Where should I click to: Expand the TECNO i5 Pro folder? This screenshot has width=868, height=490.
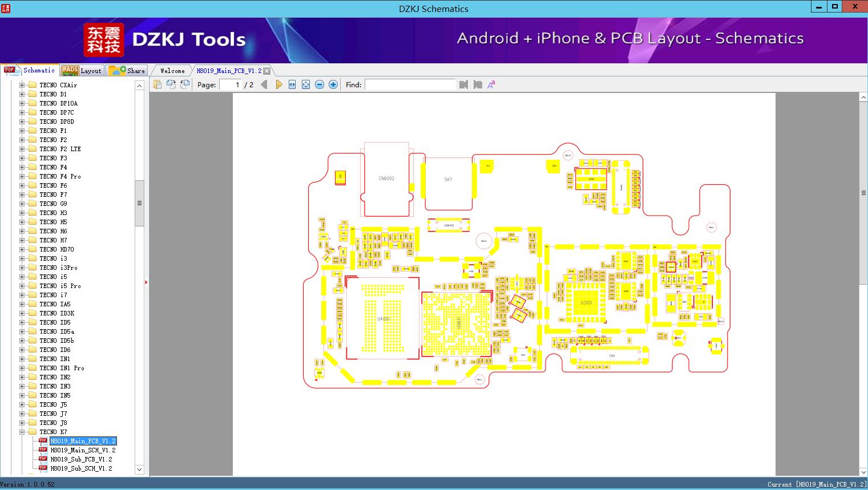coord(22,286)
